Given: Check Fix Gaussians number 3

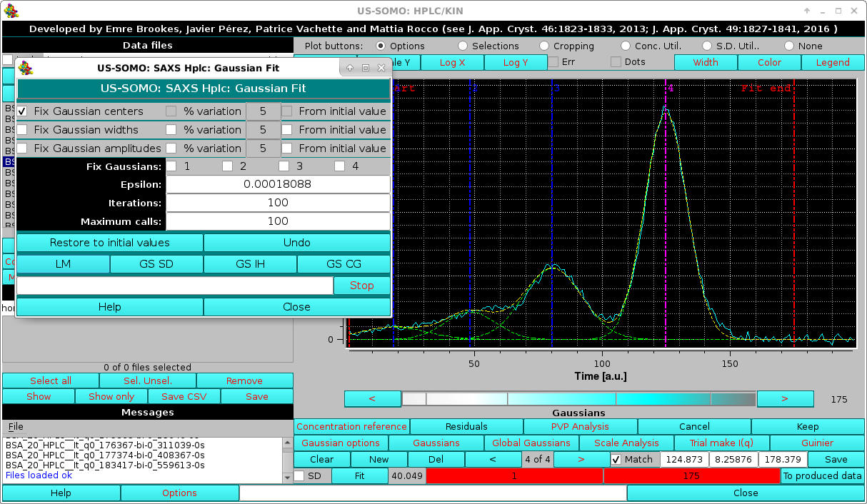Looking at the screenshot, I should click(284, 166).
